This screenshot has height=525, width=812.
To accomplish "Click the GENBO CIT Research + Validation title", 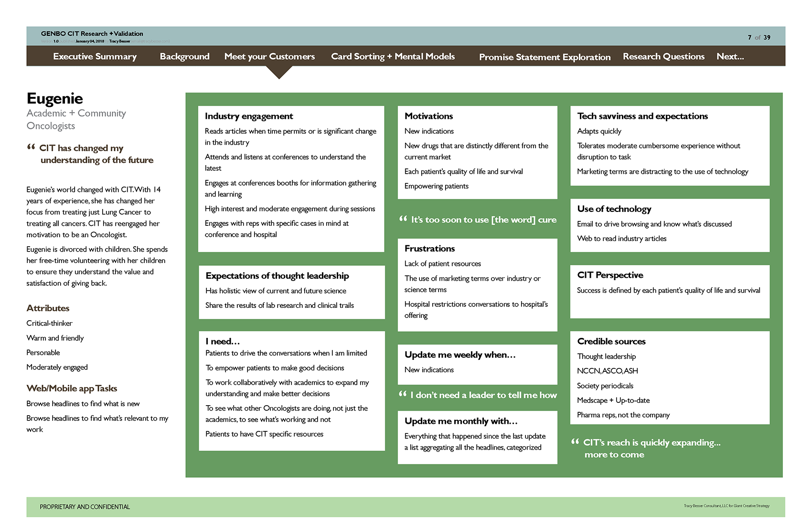I will pyautogui.click(x=92, y=33).
